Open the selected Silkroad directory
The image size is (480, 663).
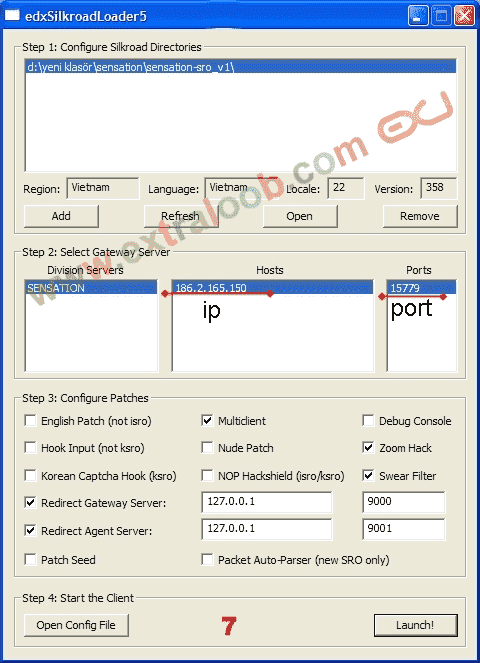300,216
